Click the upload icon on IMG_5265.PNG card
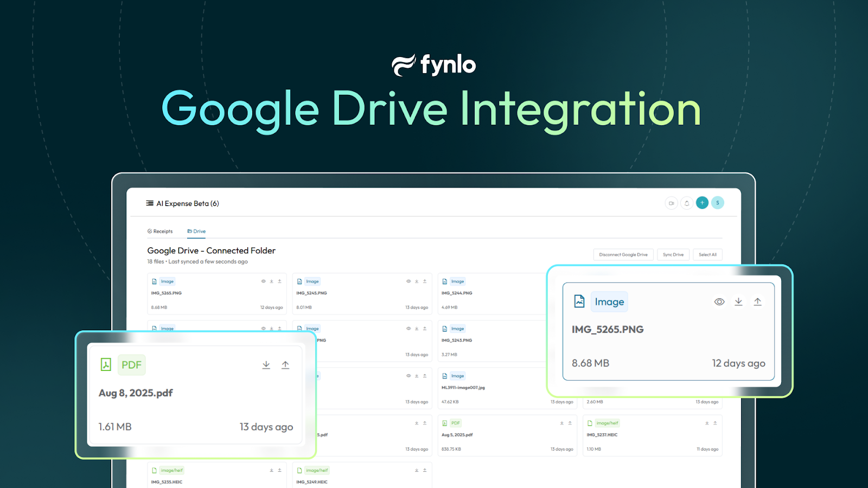Screen dimensions: 868x488 [x=757, y=301]
